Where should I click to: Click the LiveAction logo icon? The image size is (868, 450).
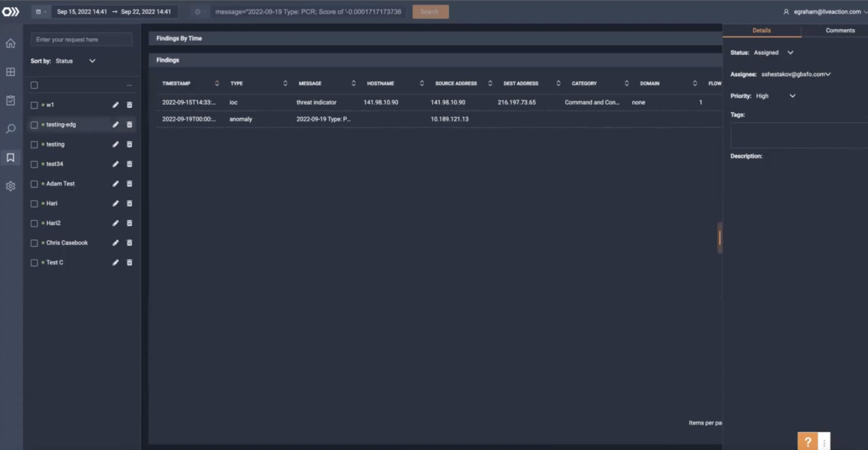(10, 11)
